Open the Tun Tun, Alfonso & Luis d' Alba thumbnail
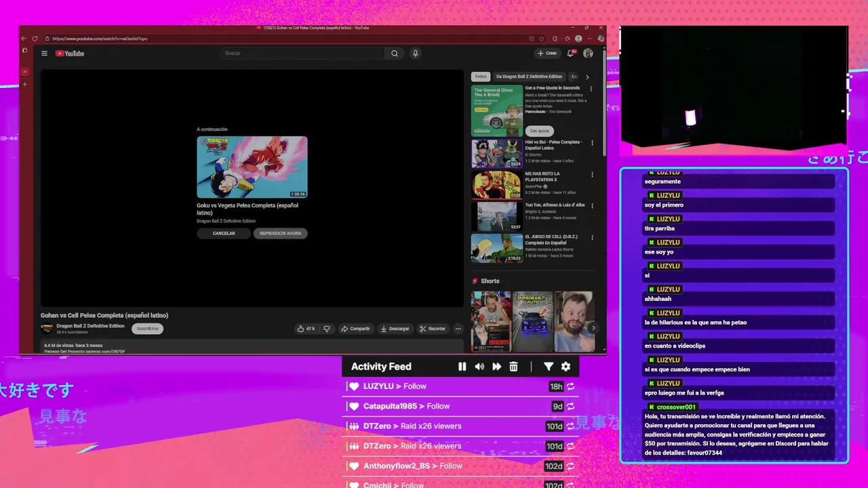This screenshot has width=868, height=488. point(497,217)
